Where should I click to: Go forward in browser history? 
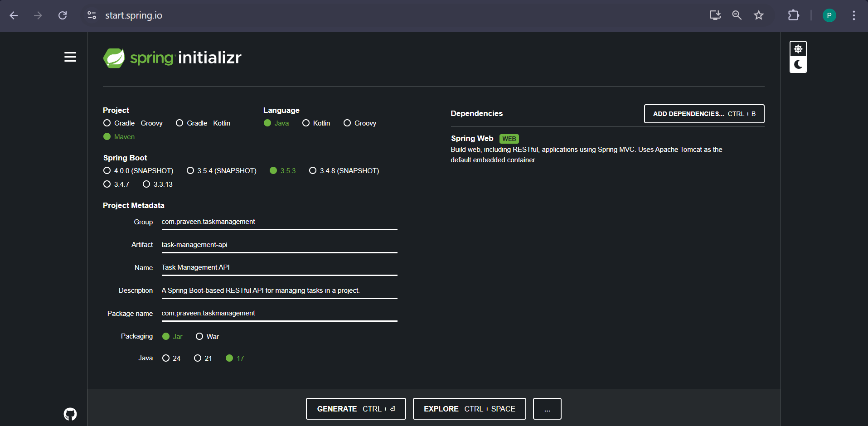click(38, 15)
